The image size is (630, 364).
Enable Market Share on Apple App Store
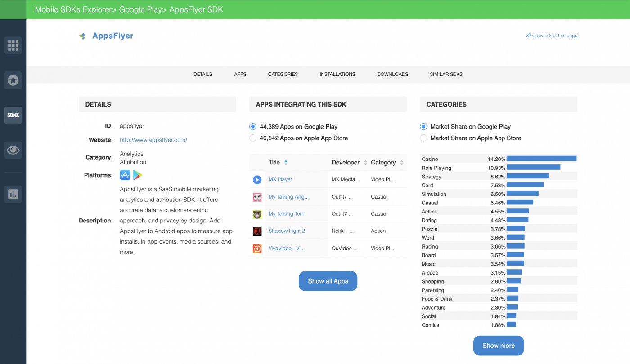(423, 138)
